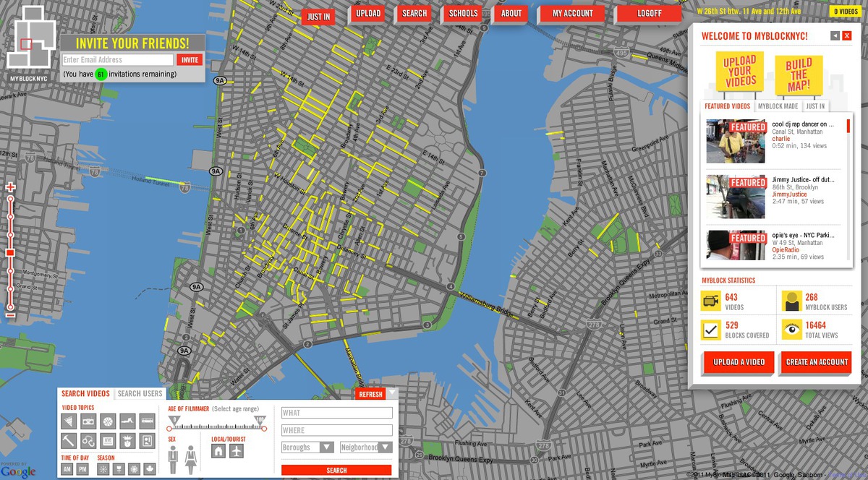Open the Schools navigation item
Viewport: 868px width, 480px height.
(x=463, y=13)
